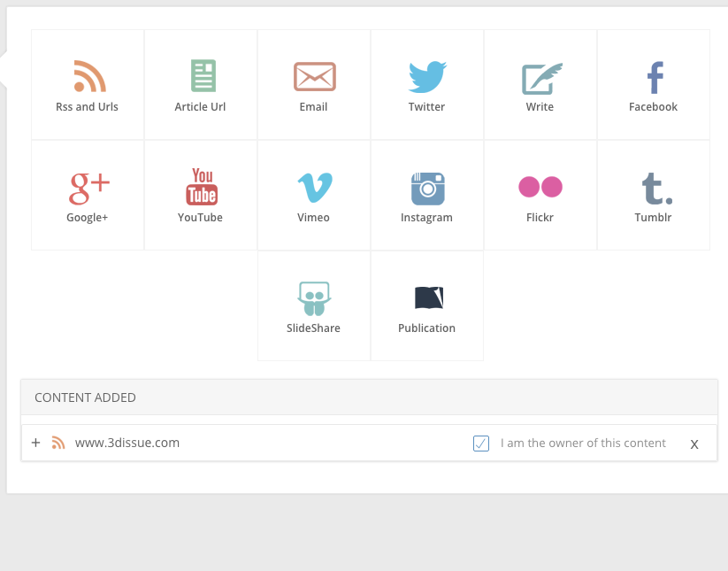Select the Rss and Urls source icon

pos(88,85)
